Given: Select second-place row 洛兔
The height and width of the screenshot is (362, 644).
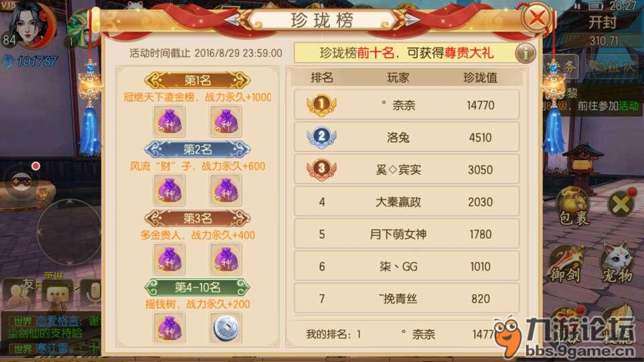Looking at the screenshot, I should [x=407, y=137].
